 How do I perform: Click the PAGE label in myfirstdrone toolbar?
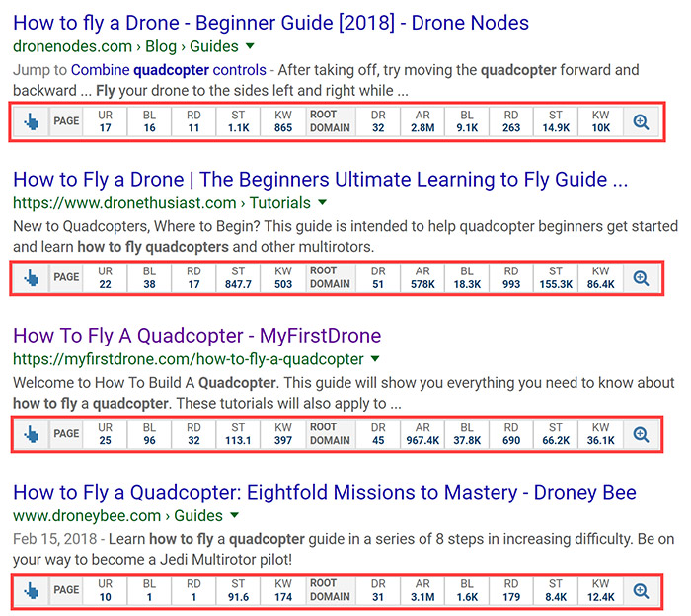point(66,434)
